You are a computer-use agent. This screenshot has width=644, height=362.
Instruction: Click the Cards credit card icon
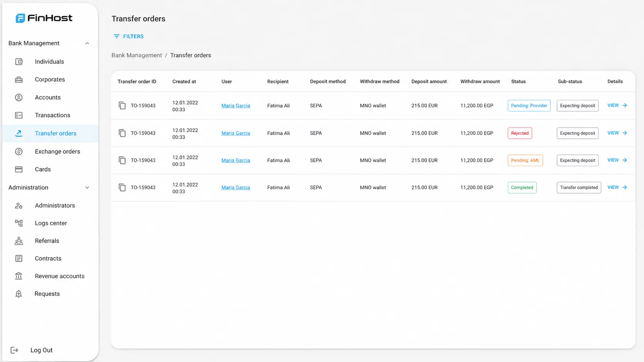18,169
